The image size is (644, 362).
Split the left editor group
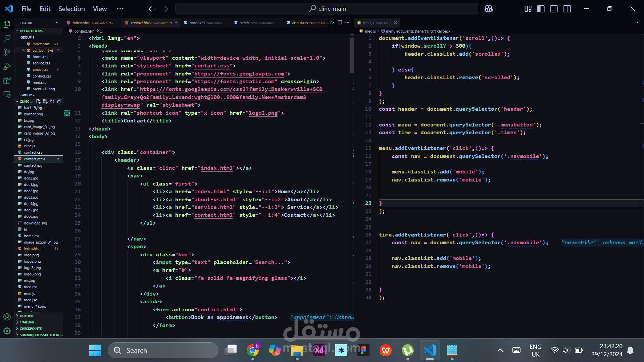click(x=340, y=23)
